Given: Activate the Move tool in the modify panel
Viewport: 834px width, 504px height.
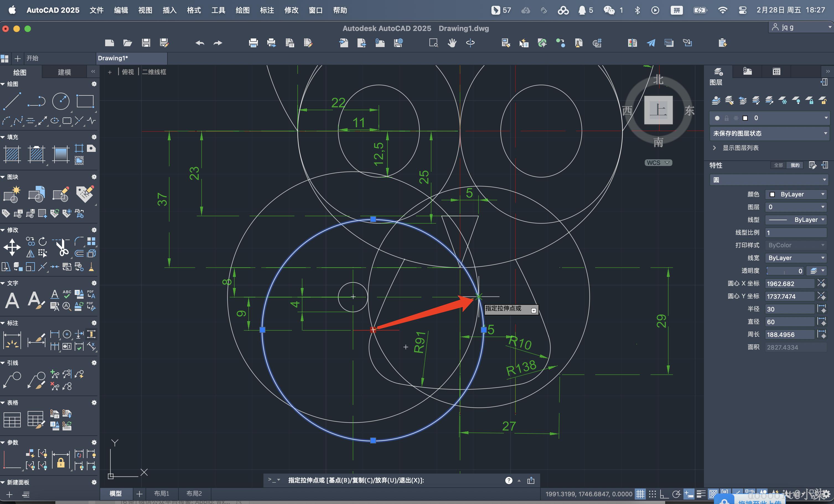Looking at the screenshot, I should tap(12, 247).
